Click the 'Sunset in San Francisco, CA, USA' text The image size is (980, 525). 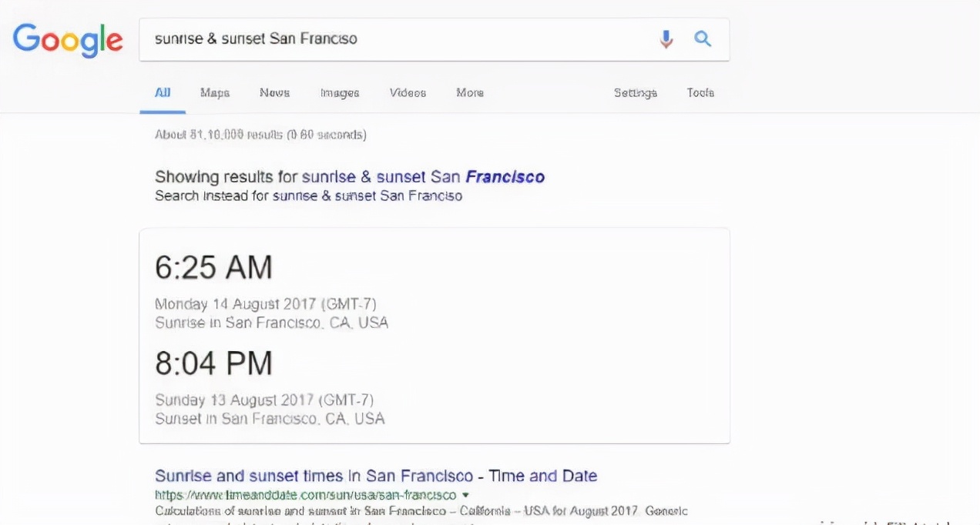click(270, 419)
